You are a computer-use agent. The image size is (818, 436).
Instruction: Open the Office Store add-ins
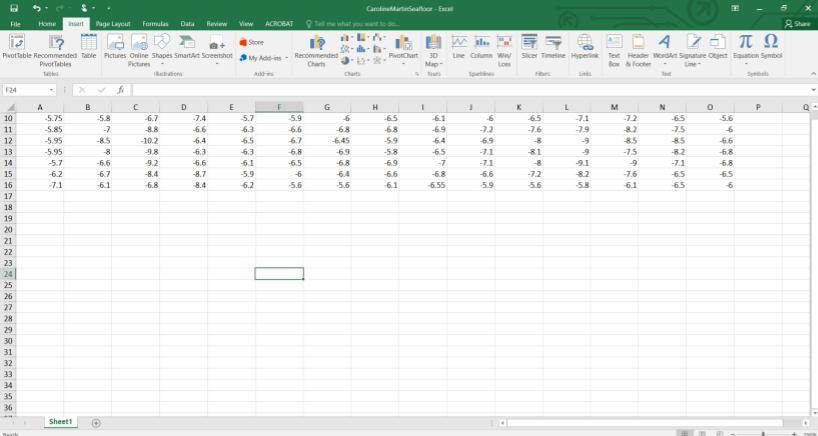coord(252,42)
